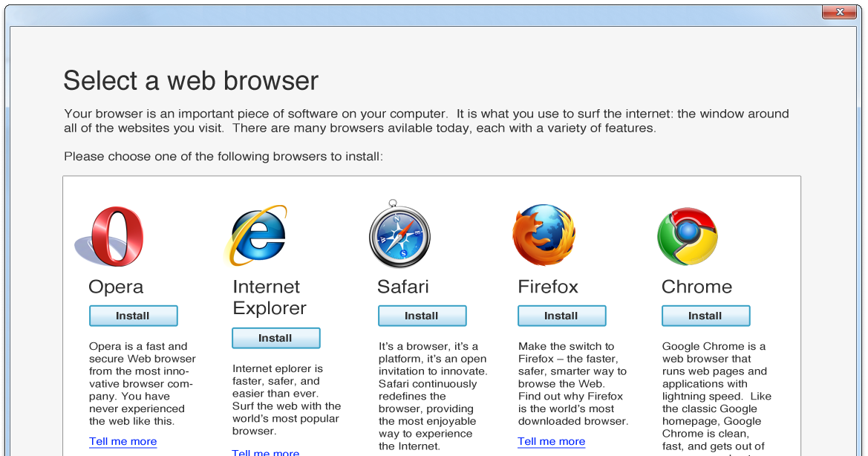Install the Opera browser

tap(134, 316)
